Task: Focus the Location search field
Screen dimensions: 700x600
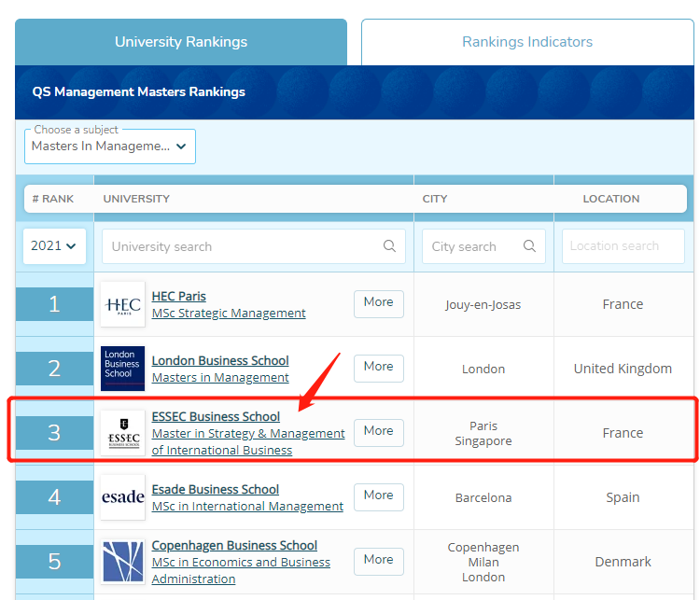Action: (x=623, y=246)
